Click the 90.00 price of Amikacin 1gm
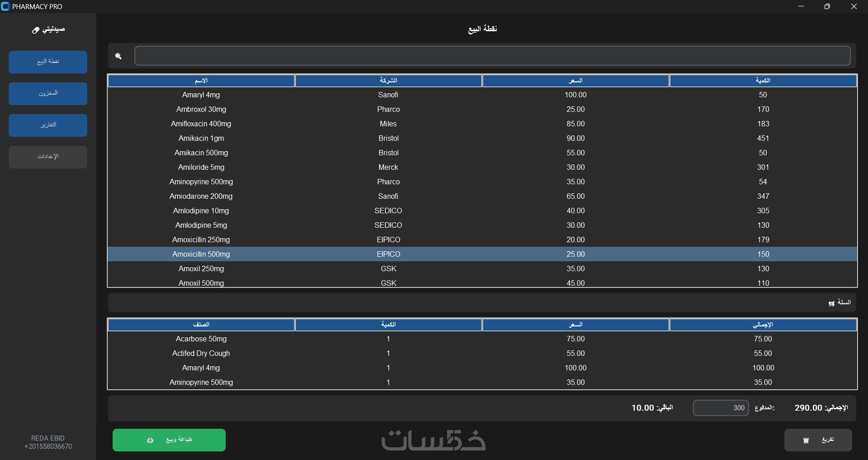This screenshot has width=868, height=460. [576, 138]
